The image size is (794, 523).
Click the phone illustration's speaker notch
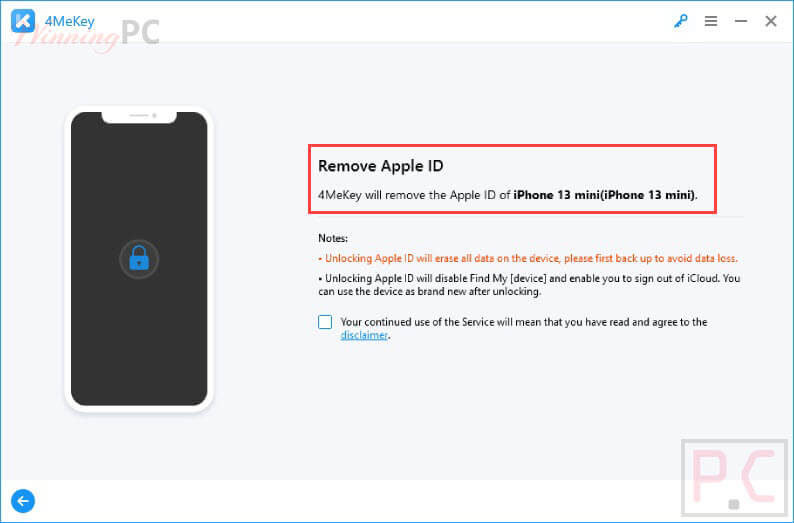139,117
